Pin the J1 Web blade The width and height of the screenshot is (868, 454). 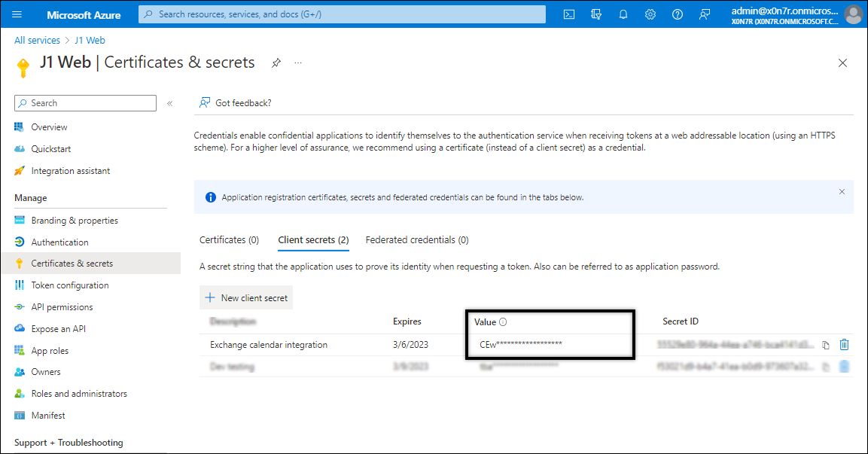point(276,63)
